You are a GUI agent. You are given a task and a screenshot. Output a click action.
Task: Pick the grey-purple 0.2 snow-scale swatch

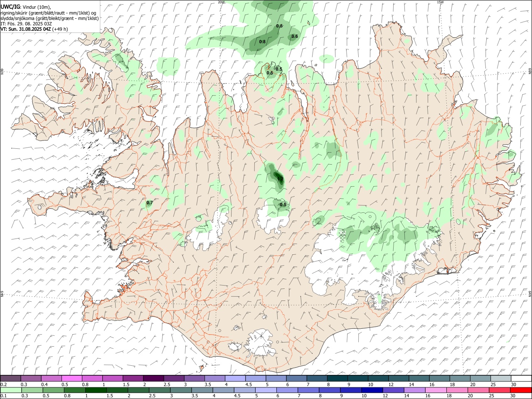click(10, 379)
